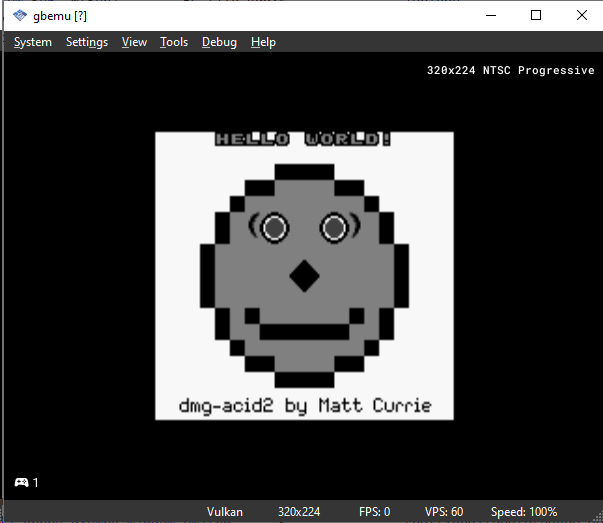Screen dimensions: 603x523
Task: Click the VPS: 60 status entry
Action: [x=444, y=512]
